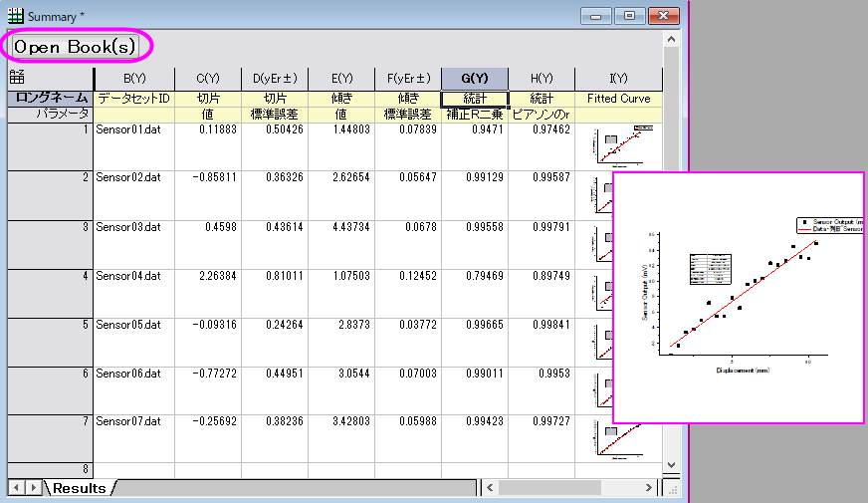Select column header E(Y)
The height and width of the screenshot is (503, 868).
[x=341, y=79]
